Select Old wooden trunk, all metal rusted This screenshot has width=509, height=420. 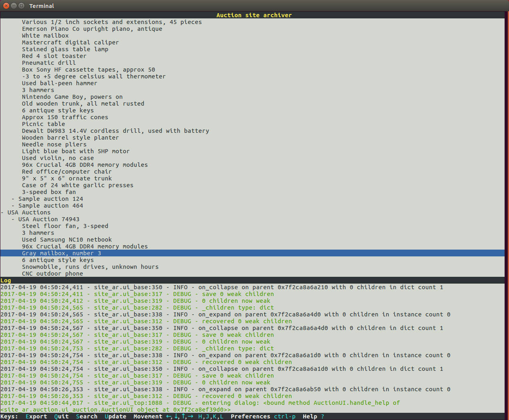click(x=83, y=104)
